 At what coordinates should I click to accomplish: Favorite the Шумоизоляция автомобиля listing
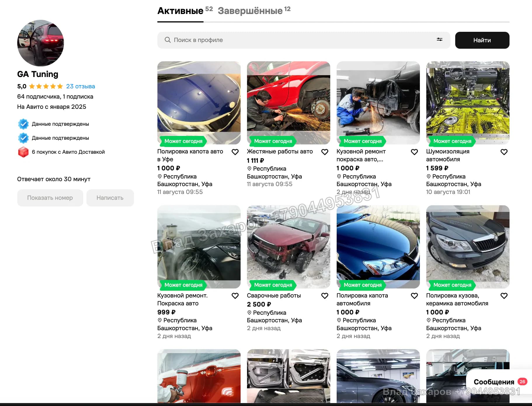[x=504, y=152]
